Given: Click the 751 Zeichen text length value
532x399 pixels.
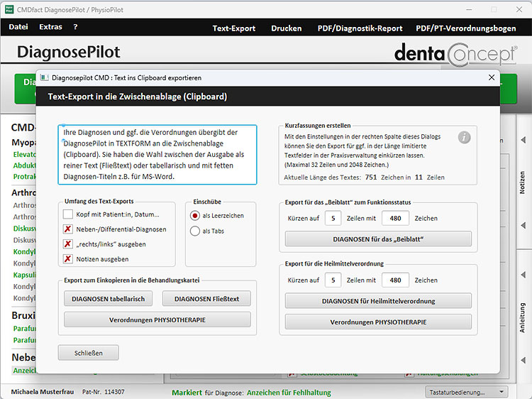Looking at the screenshot, I should pos(371,177).
